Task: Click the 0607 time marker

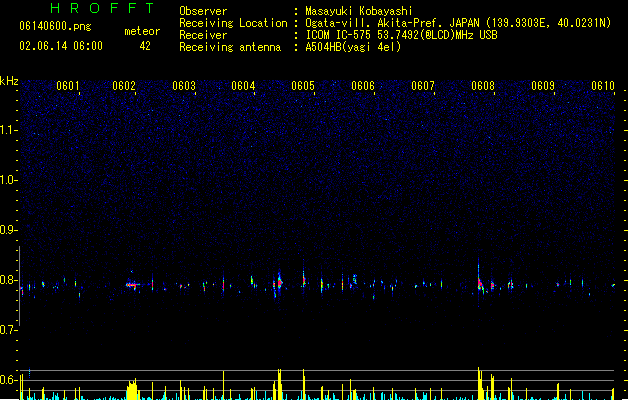Action: [x=423, y=86]
